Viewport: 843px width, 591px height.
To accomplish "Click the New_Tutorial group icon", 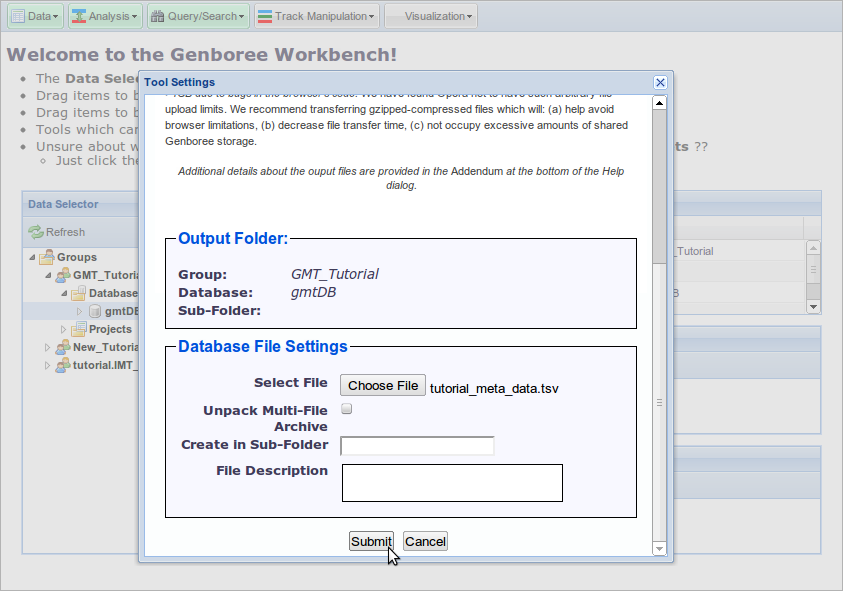I will (x=63, y=347).
